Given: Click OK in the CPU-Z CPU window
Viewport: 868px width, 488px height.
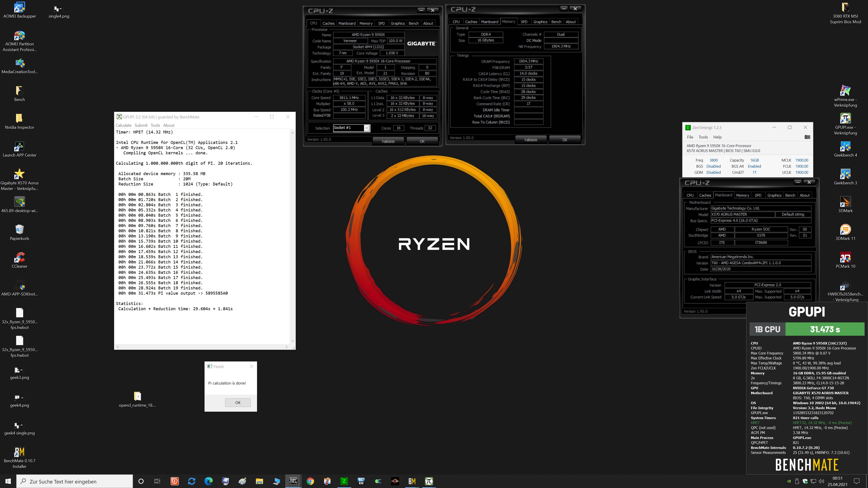Looking at the screenshot, I should click(422, 141).
